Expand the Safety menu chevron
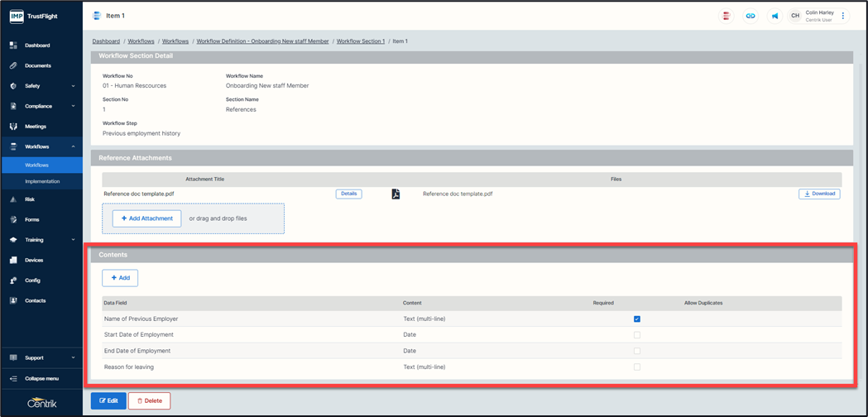Screen dimensions: 868x417 point(73,86)
